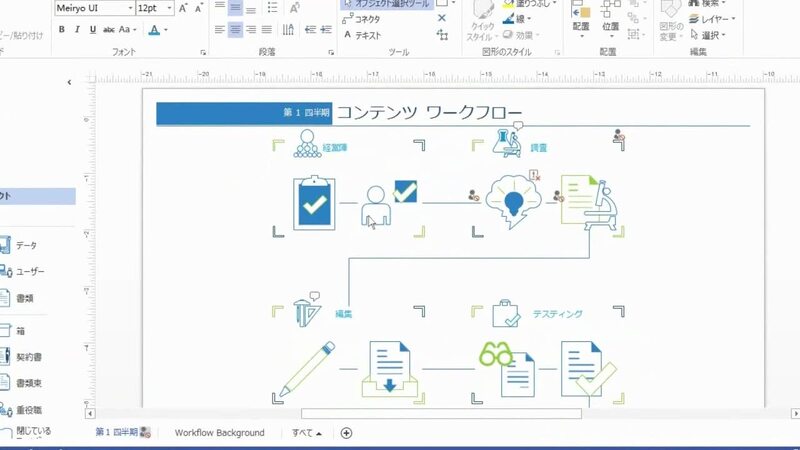Switch to Workflow Background page tab
Screen dimensions: 800x450
pyautogui.click(x=219, y=433)
